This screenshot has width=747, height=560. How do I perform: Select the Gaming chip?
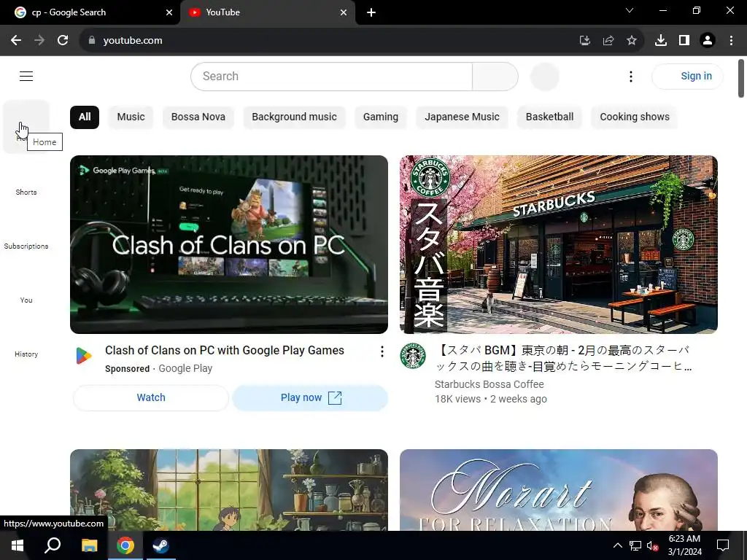click(381, 117)
